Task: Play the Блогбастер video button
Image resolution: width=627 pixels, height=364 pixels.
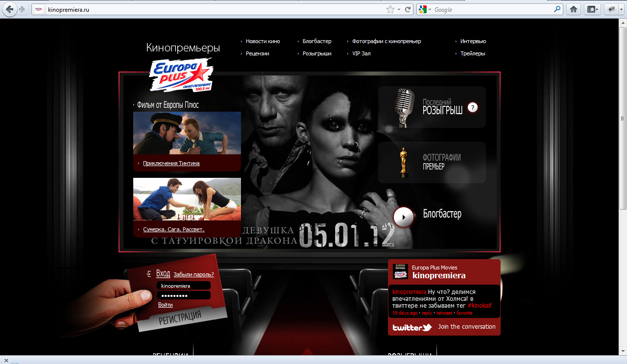Action: pyautogui.click(x=404, y=217)
